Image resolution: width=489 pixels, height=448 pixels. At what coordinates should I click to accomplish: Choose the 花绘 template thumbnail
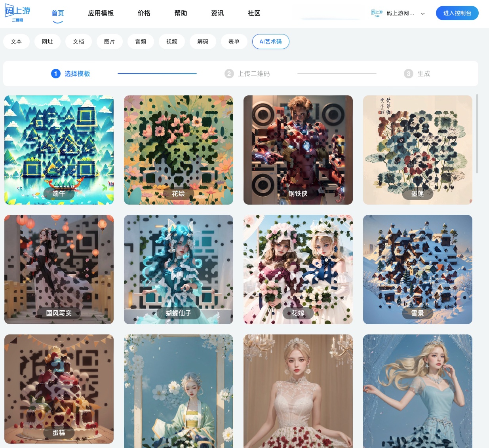click(179, 150)
